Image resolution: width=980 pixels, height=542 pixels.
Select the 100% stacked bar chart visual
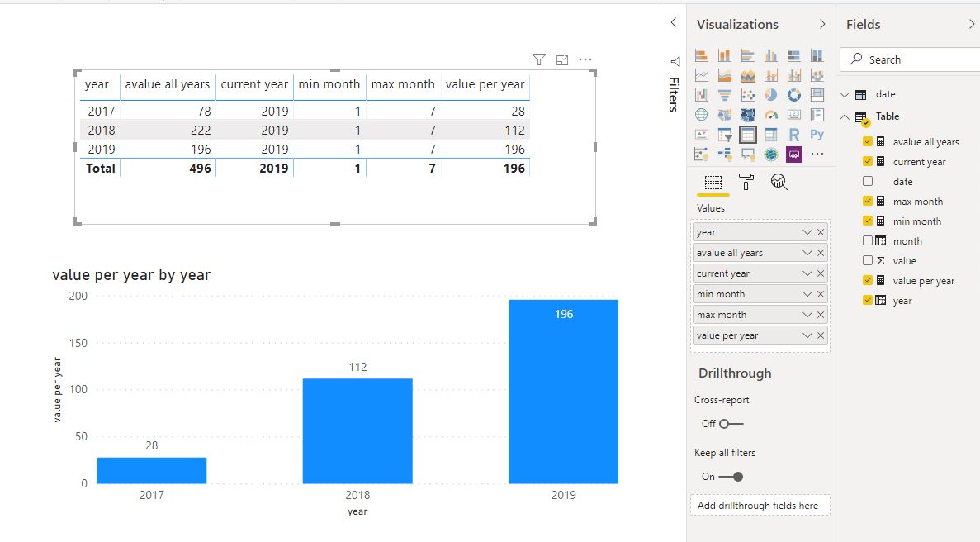coord(793,55)
